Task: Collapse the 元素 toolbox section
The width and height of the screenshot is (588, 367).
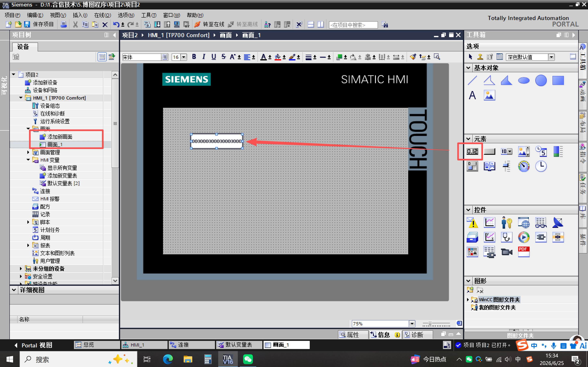Action: click(x=468, y=139)
